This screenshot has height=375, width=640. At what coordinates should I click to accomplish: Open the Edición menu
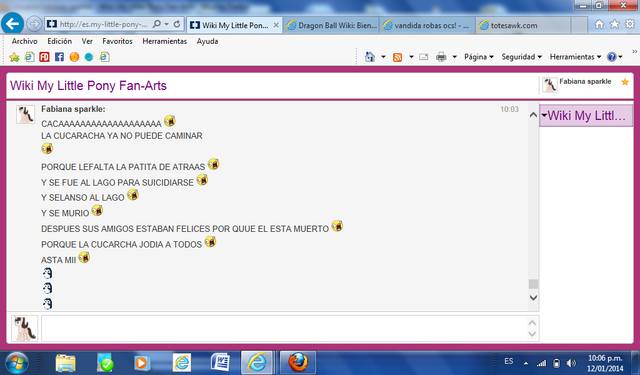point(60,41)
